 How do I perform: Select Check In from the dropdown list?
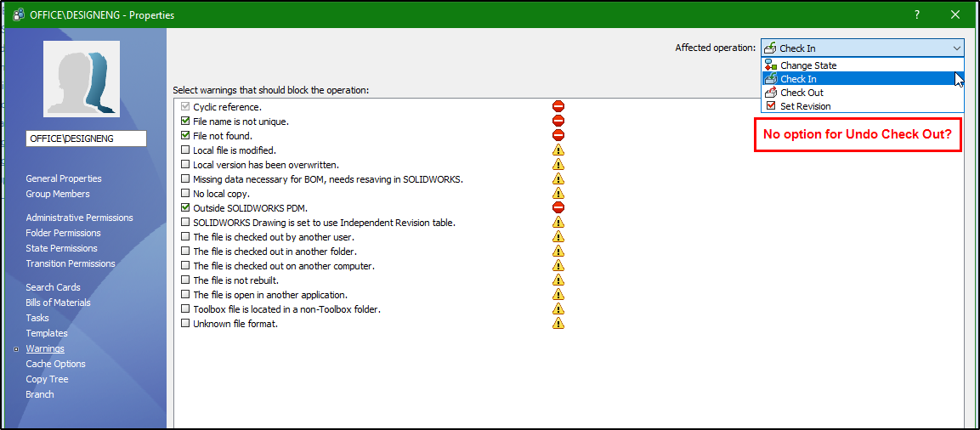pos(863,79)
